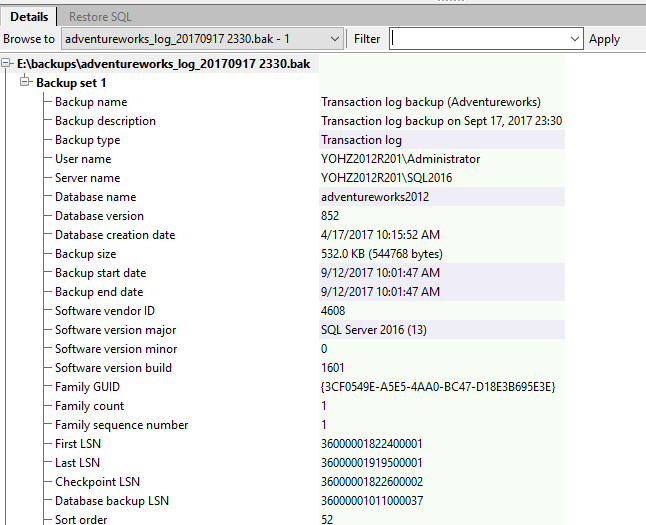Select the Backup description property
Screen dimensions: 646x525
coord(105,121)
